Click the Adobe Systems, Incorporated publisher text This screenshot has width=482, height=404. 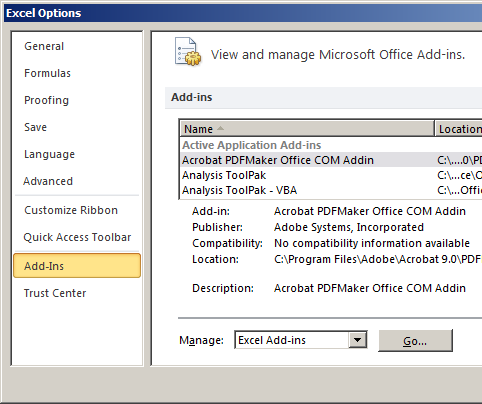pyautogui.click(x=349, y=227)
